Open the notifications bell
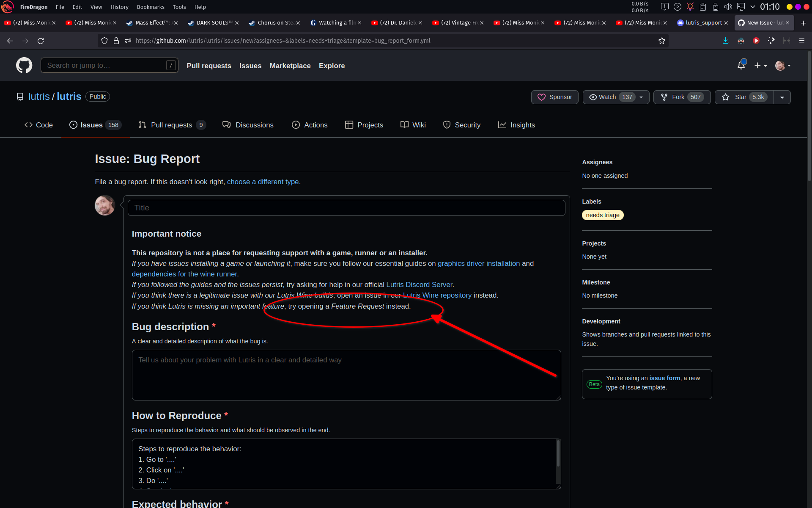The height and width of the screenshot is (508, 812). (741, 65)
